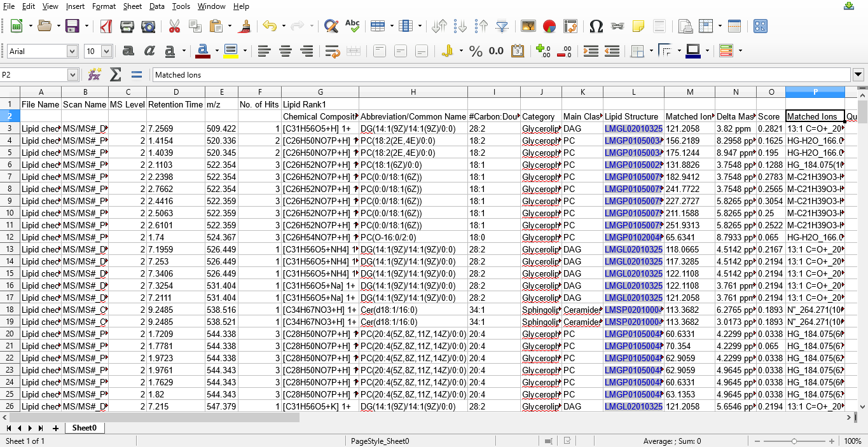Viewport: 868px width, 447px height.
Task: Define print area icon
Action: pyautogui.click(x=685, y=26)
